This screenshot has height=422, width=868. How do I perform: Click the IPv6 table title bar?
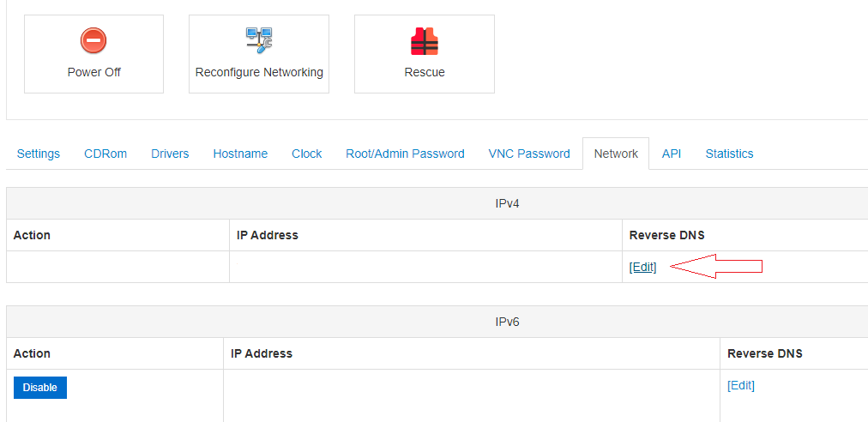(x=508, y=322)
